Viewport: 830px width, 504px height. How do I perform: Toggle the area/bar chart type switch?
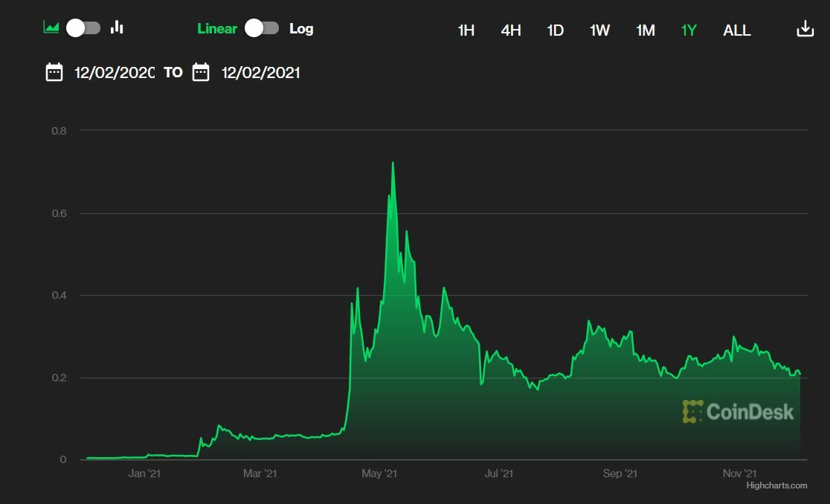pos(83,28)
